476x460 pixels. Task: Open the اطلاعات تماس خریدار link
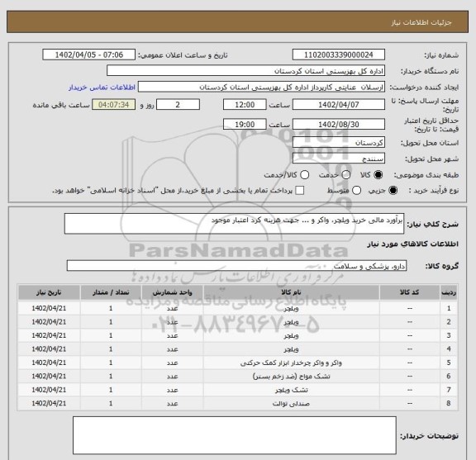coord(102,88)
